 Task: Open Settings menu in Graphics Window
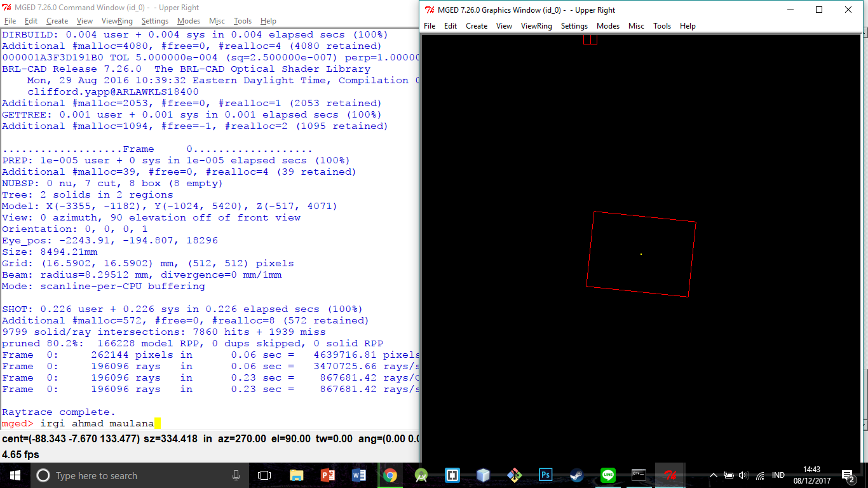(574, 26)
